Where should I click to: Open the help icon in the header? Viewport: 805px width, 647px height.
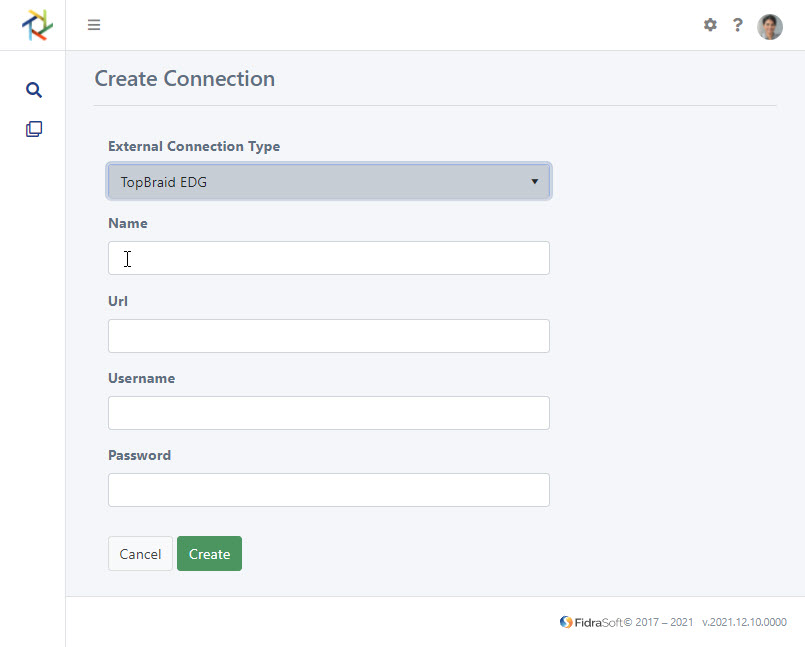point(738,25)
